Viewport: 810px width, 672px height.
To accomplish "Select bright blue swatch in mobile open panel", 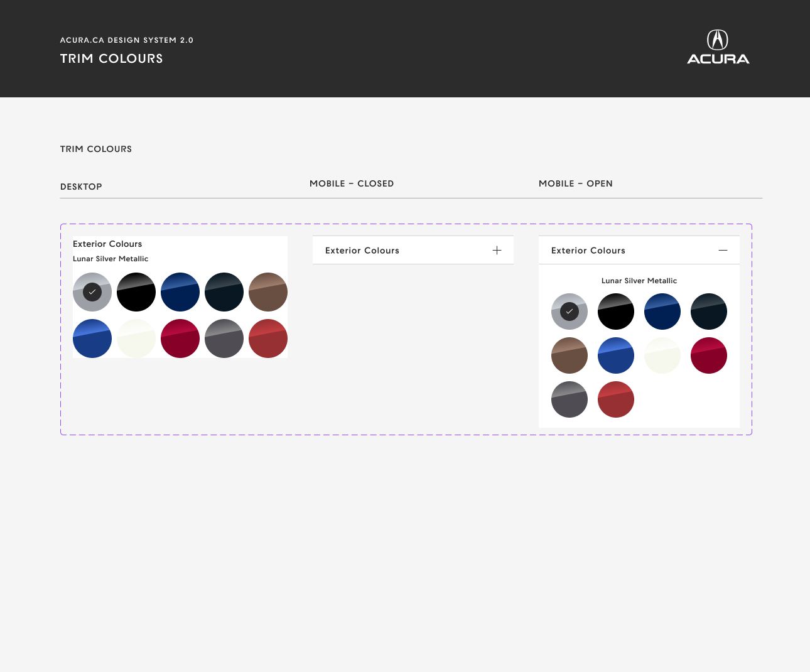I will (616, 355).
